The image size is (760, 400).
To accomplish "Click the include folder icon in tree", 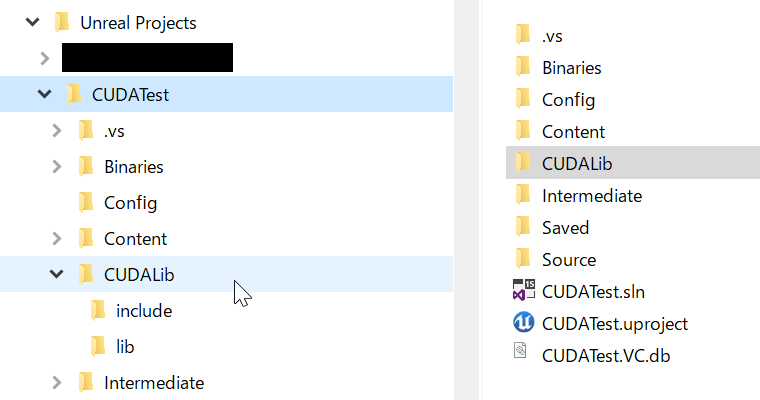I will (x=98, y=310).
